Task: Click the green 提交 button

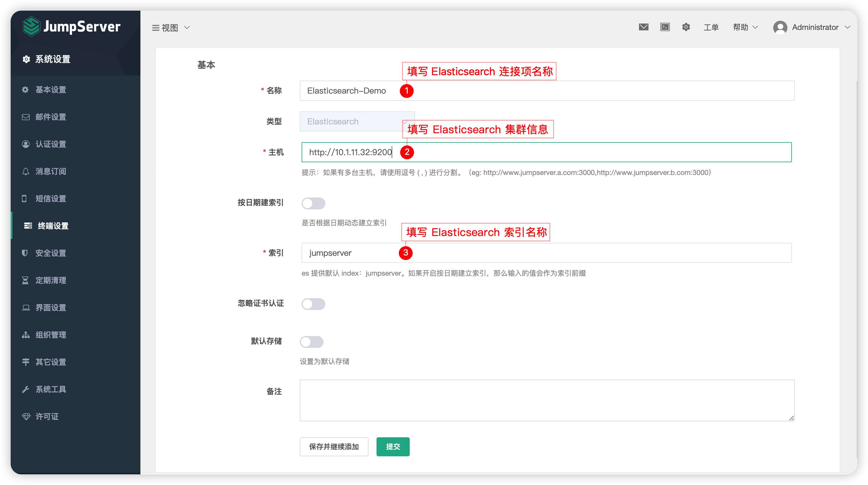Action: (x=393, y=447)
